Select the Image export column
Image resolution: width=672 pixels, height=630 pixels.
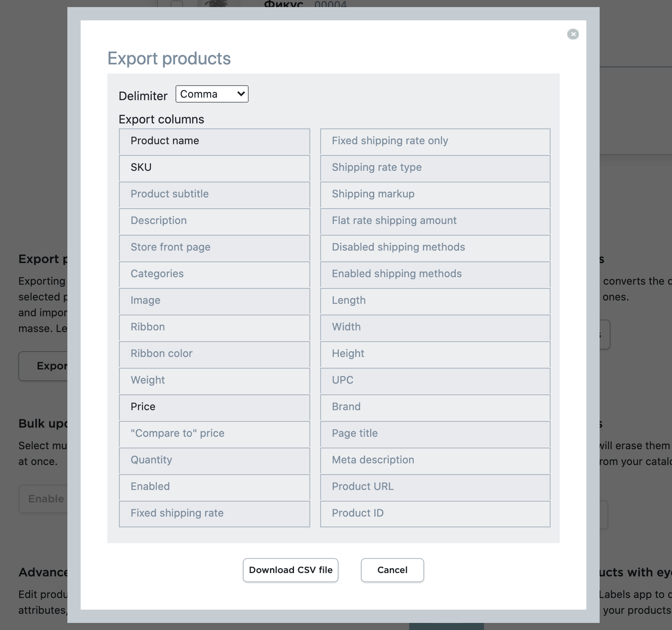pos(214,301)
